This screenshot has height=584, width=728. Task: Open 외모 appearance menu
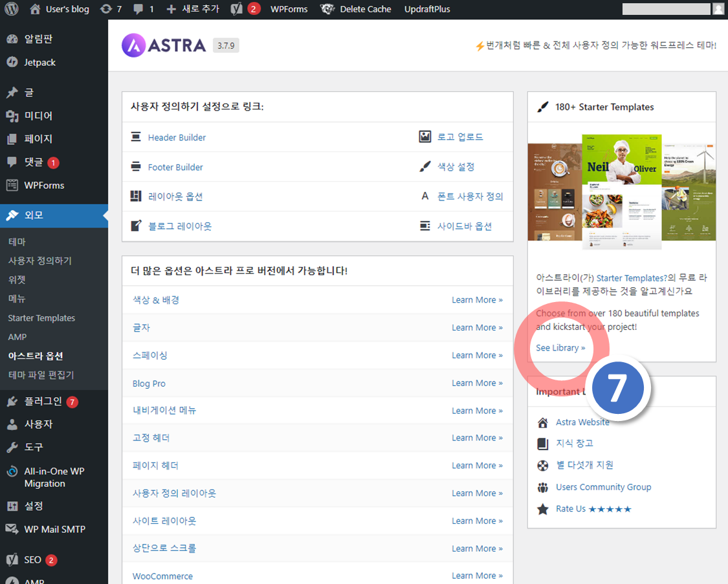54,215
